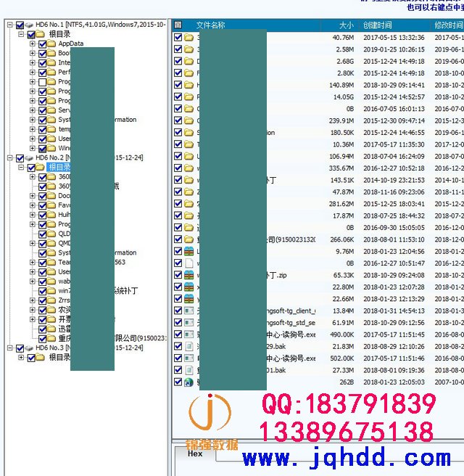Screen dimensions: 464x476
Task: Click the select-all icon in list header
Action: pos(178,25)
